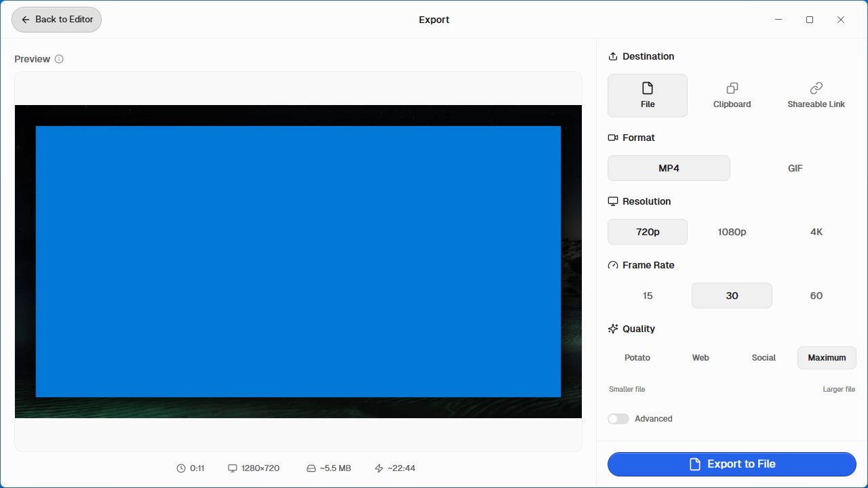Screen dimensions: 868x488
Task: Select MP4 format
Action: [x=669, y=168]
